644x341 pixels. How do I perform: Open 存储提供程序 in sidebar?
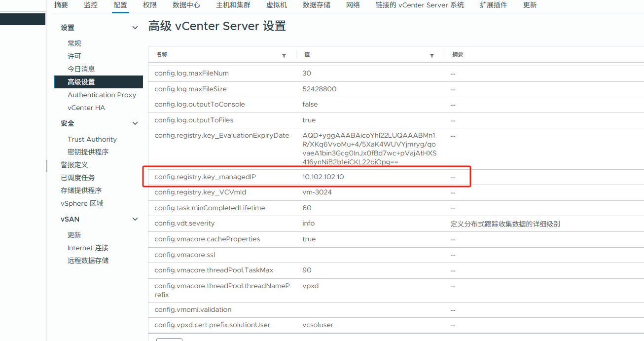click(81, 190)
